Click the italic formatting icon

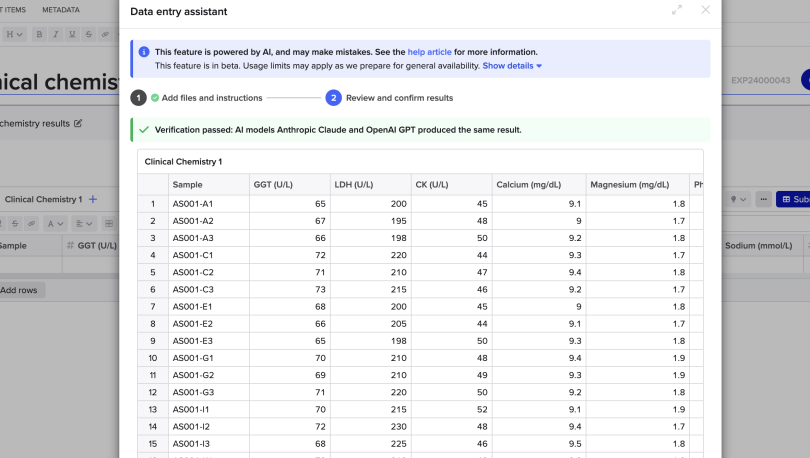coord(56,34)
